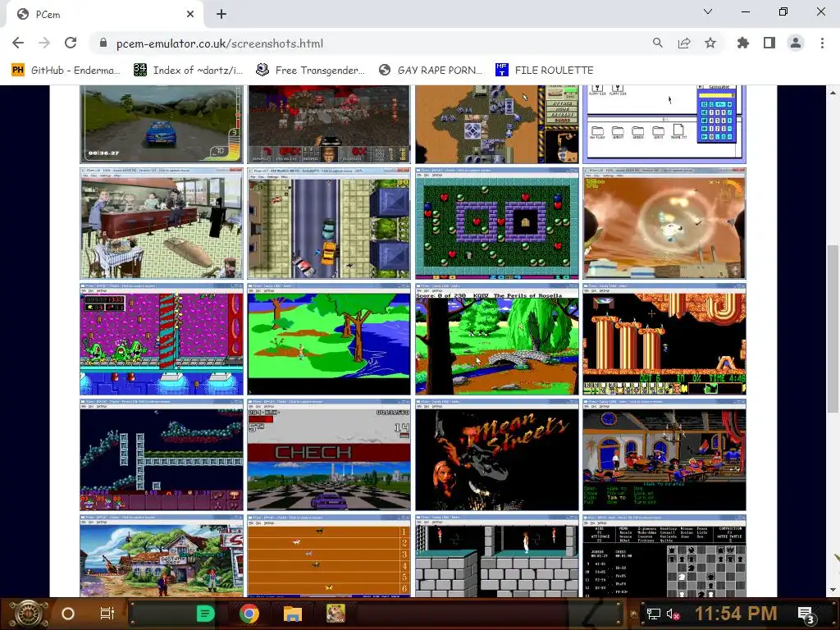Bookmark this page with the star
Screen dimensions: 840x630
click(x=710, y=43)
